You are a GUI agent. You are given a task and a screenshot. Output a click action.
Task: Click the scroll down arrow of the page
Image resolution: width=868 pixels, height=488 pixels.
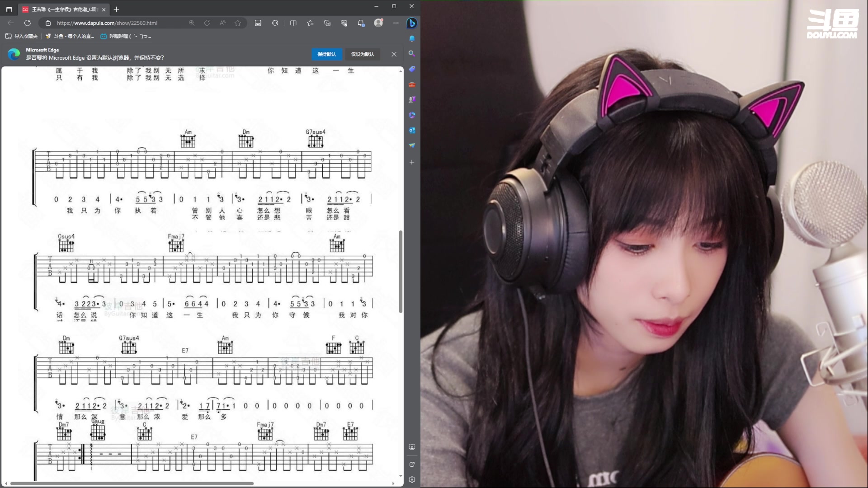pos(401,476)
